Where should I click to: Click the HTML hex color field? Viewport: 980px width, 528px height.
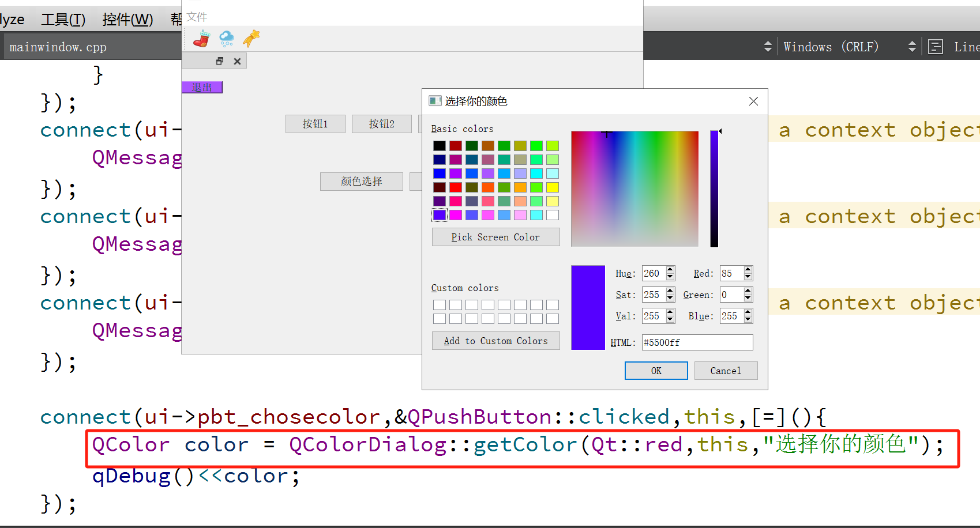pyautogui.click(x=697, y=342)
